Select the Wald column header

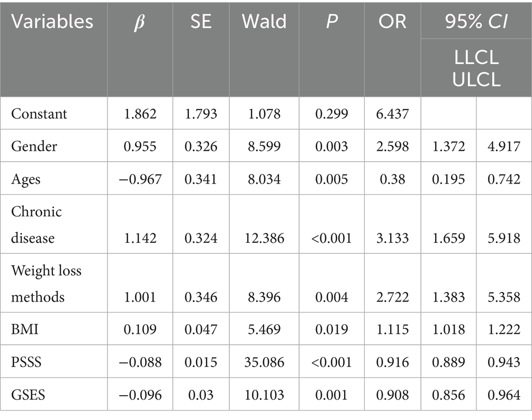(x=264, y=22)
